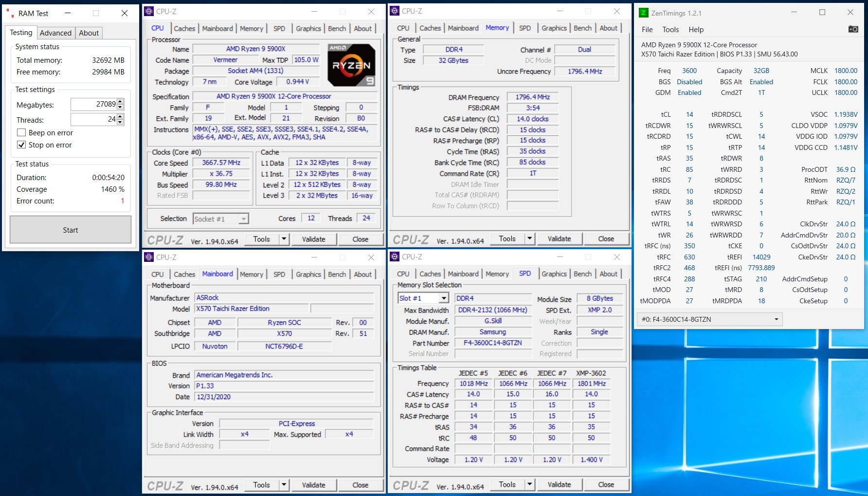Click the VSOC 1.1938V value
Image resolution: width=868 pixels, height=496 pixels.
[x=846, y=114]
